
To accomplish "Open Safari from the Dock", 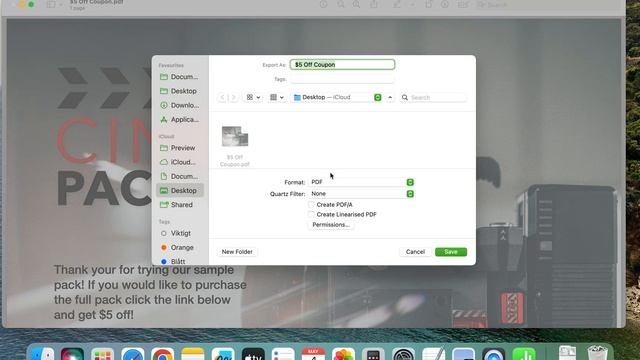I will (x=133, y=354).
